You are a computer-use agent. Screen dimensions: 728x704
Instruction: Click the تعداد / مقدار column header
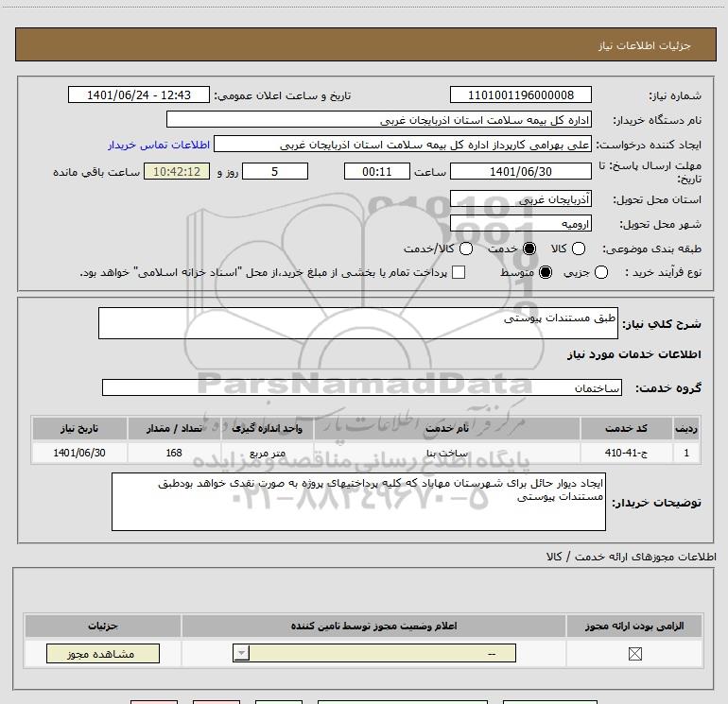(174, 428)
